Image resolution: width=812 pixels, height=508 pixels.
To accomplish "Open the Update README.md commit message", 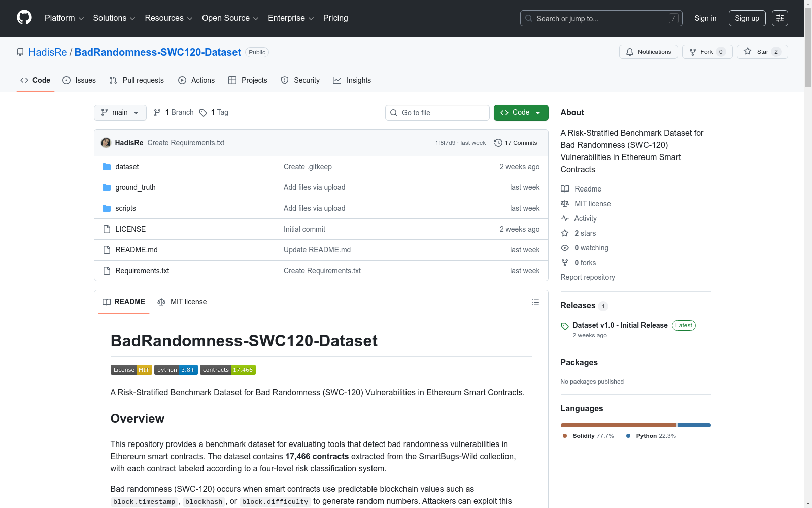I will pyautogui.click(x=317, y=250).
